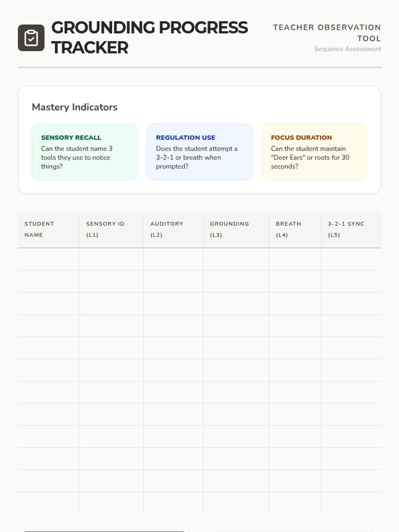
Task: Click first row cell under Auditory column
Action: [173, 259]
